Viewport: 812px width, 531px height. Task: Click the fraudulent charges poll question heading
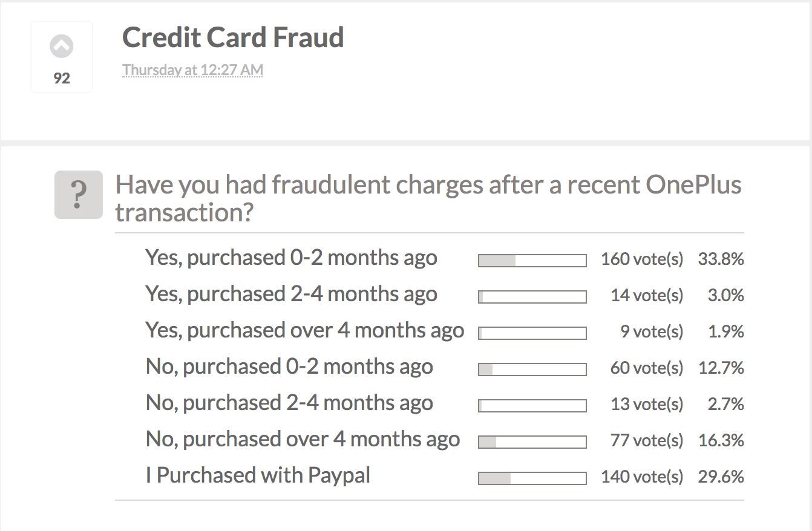pyautogui.click(x=428, y=198)
